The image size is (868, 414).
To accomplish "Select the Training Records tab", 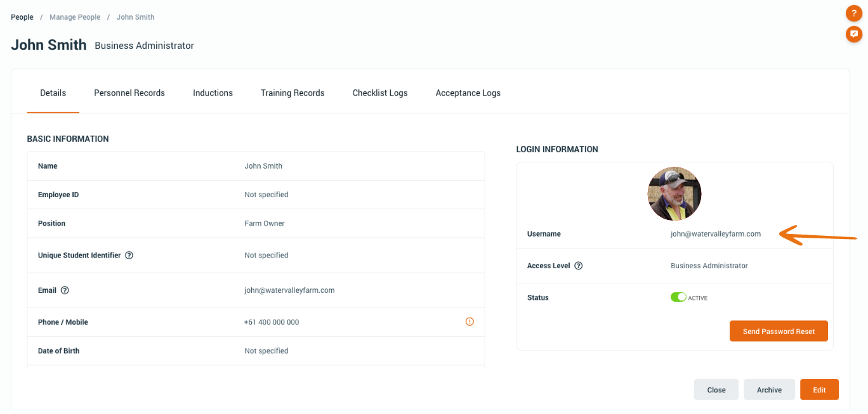I will pyautogui.click(x=293, y=93).
